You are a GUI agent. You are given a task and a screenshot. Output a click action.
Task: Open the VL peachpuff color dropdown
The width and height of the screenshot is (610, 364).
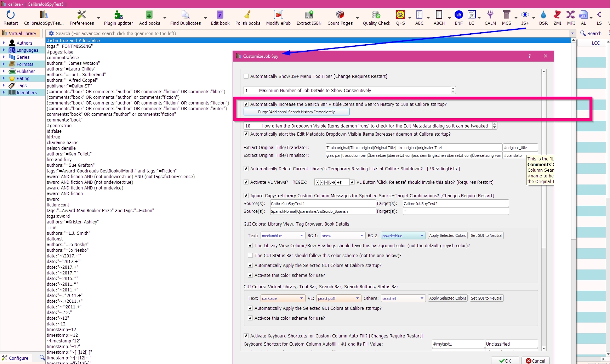[339, 298]
